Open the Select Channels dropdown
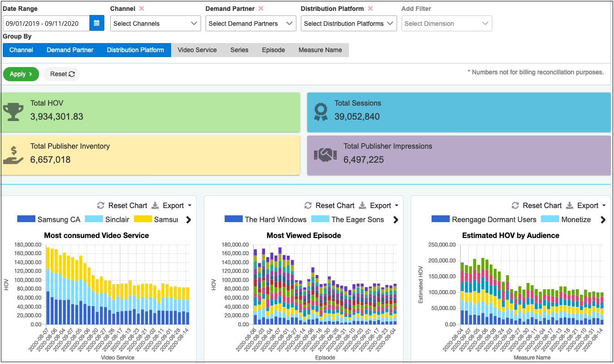 click(155, 23)
